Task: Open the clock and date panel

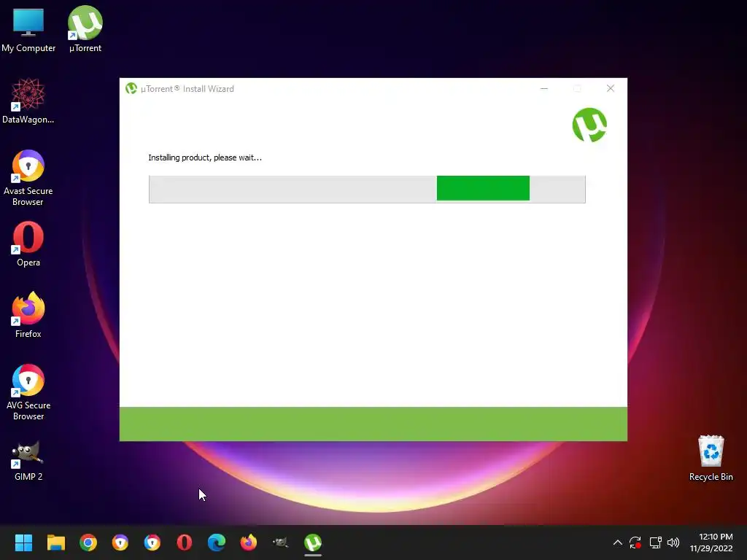Action: point(711,542)
